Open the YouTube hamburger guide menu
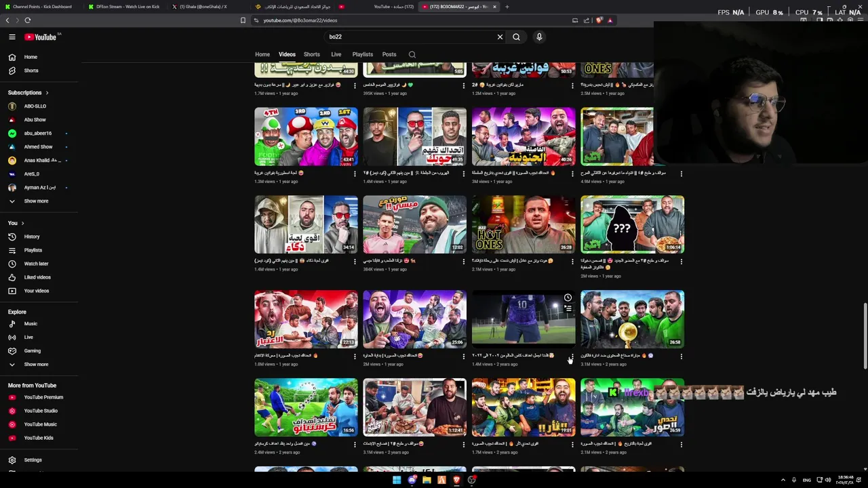This screenshot has height=488, width=868. coord(12,37)
